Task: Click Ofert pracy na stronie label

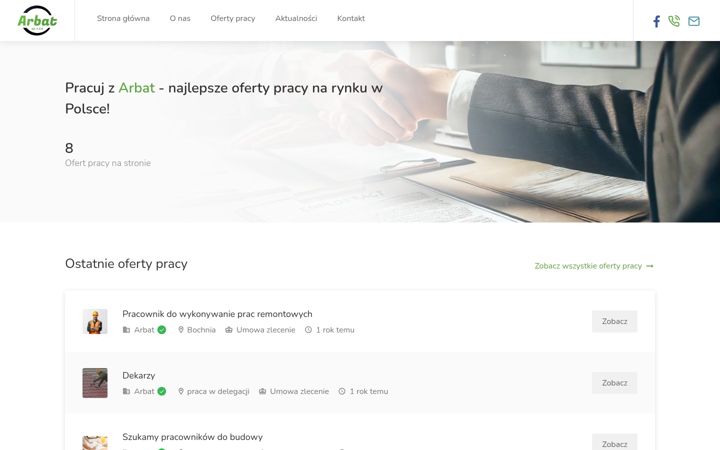Action: (x=108, y=163)
